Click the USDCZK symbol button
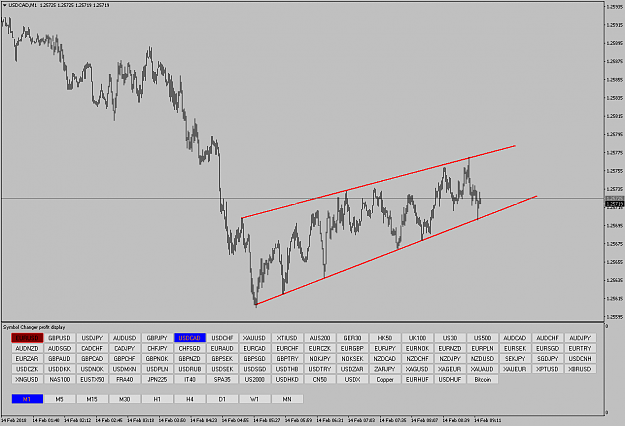625x426 pixels. point(27,369)
